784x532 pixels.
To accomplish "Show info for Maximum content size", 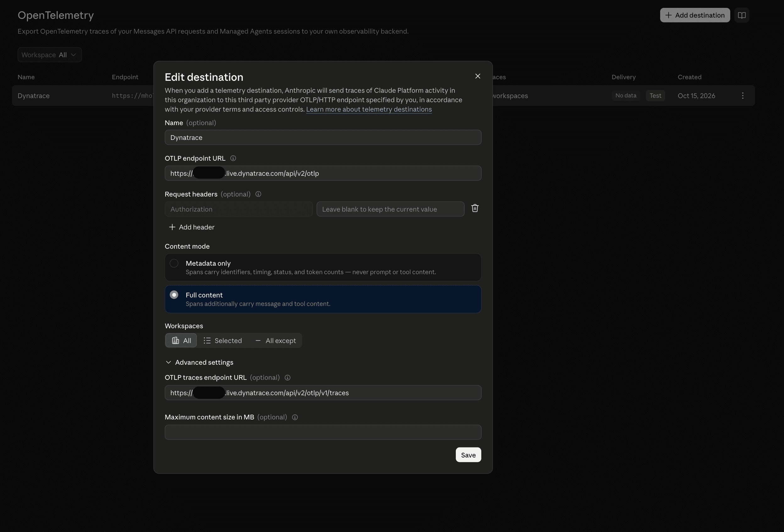I will (x=295, y=417).
